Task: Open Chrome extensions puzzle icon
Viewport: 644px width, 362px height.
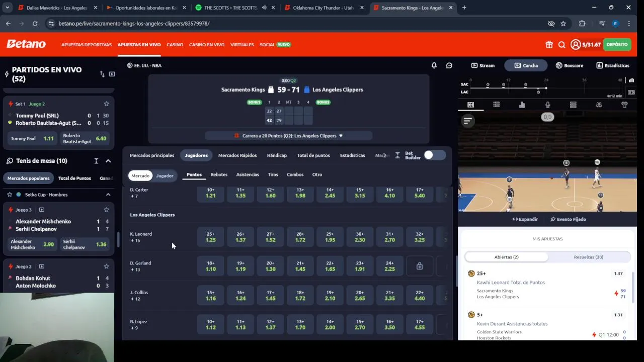Action: (x=582, y=24)
